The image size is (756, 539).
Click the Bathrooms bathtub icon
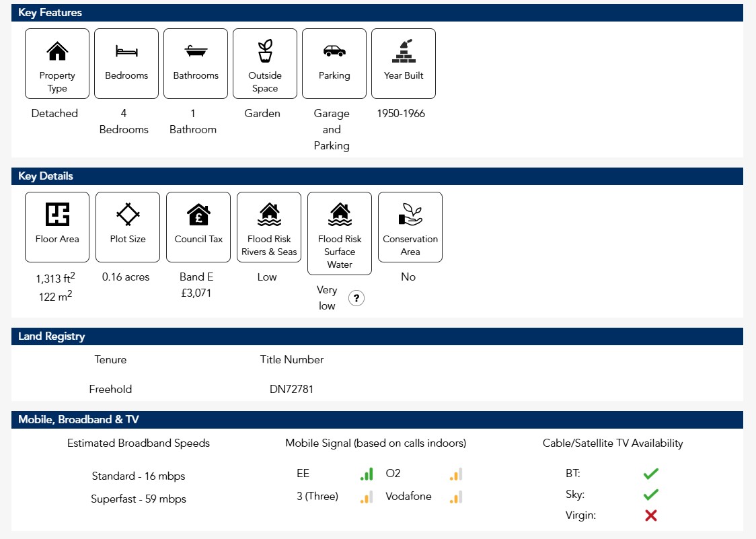tap(196, 51)
